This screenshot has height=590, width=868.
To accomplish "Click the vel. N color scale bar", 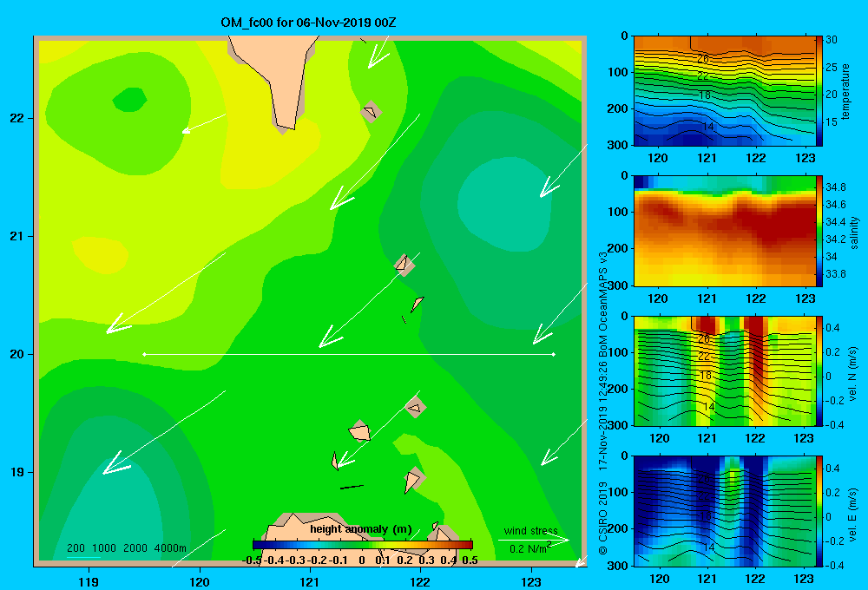I will [819, 370].
